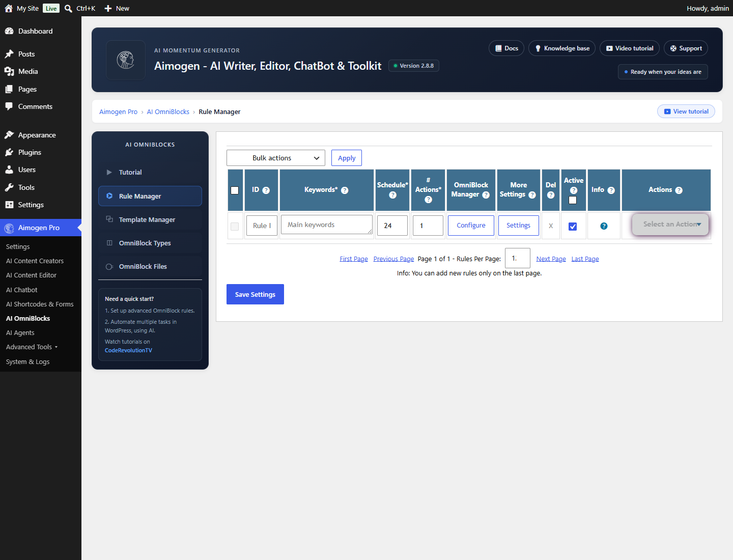This screenshot has height=560, width=733.
Task: Open Howdy, admin account menu
Action: coord(708,8)
